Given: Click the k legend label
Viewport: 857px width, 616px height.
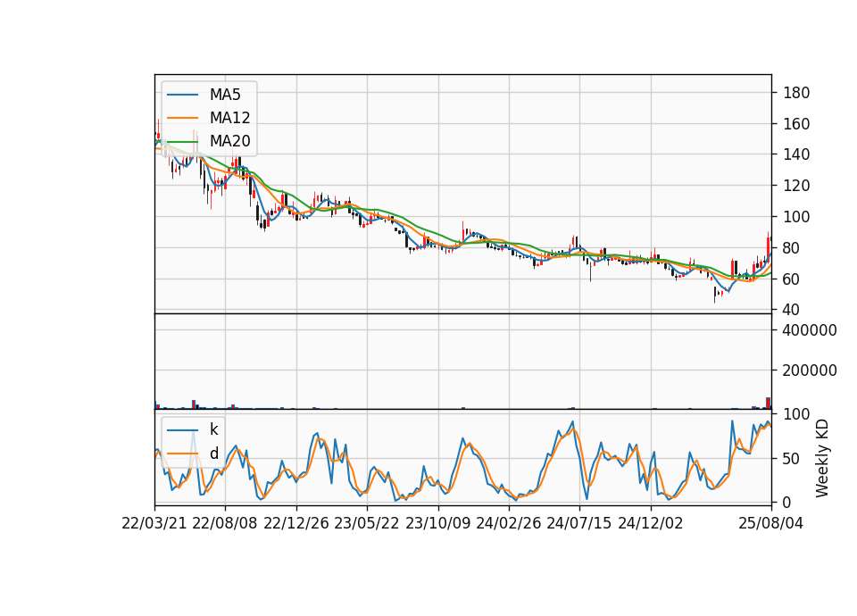Looking at the screenshot, I should [x=213, y=429].
